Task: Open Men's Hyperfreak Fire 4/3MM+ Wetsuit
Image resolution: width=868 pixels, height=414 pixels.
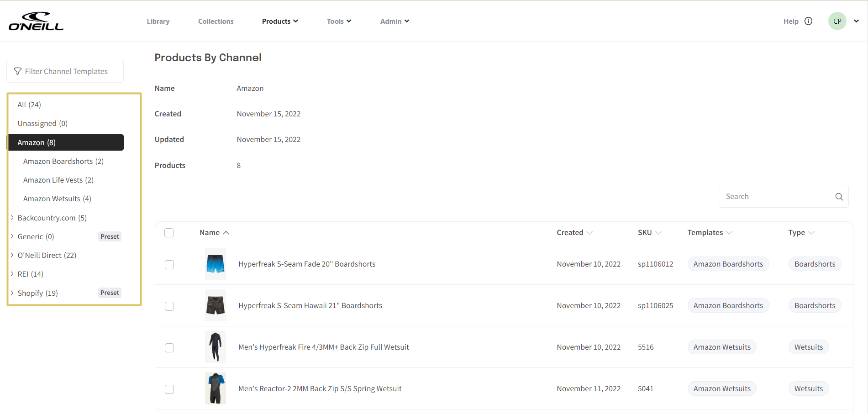Action: tap(324, 347)
